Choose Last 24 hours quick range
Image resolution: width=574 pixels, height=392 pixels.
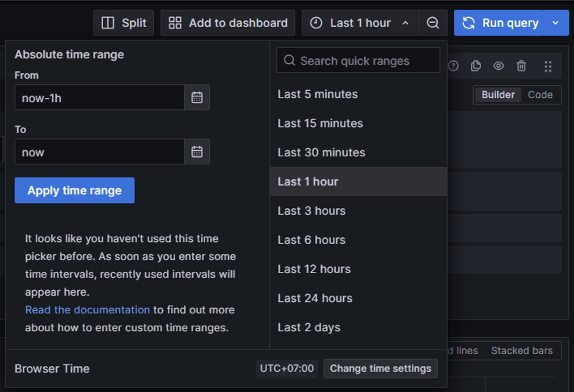tap(315, 299)
